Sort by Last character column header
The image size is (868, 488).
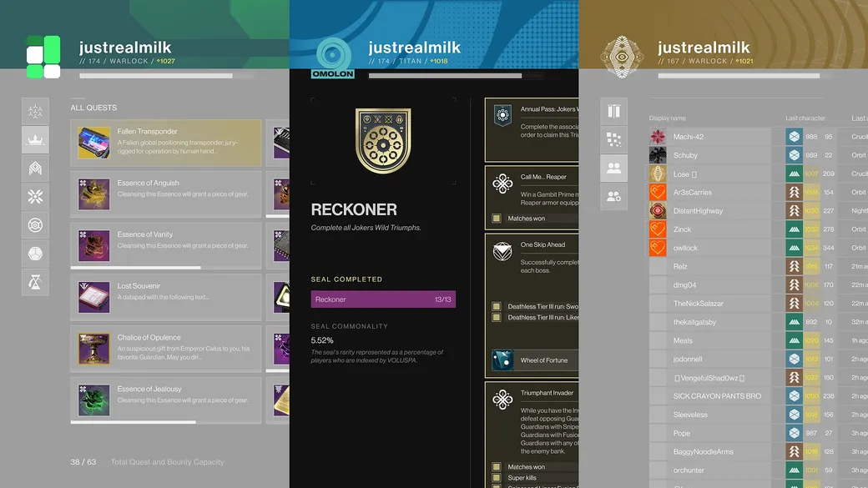point(805,118)
